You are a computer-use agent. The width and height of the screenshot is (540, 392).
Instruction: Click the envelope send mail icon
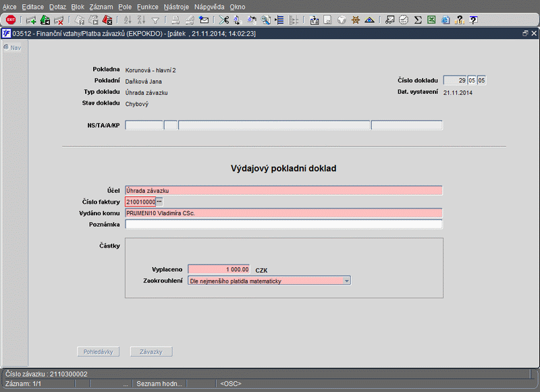tap(204, 20)
